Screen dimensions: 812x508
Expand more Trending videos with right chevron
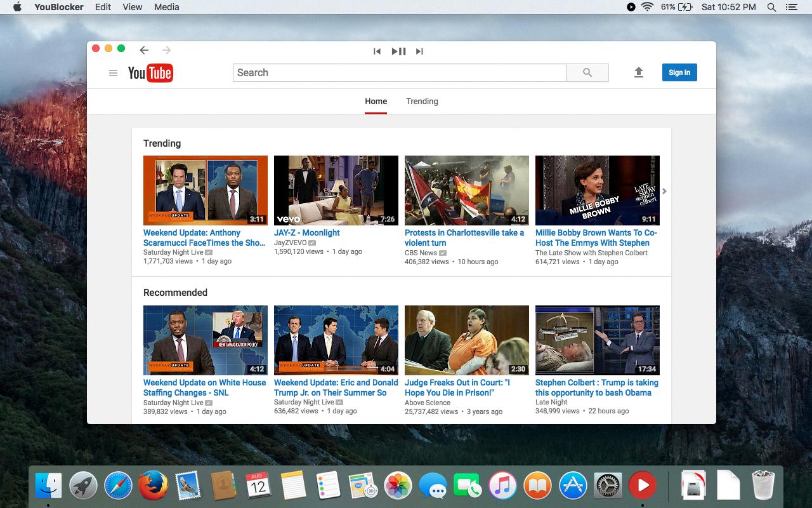665,190
